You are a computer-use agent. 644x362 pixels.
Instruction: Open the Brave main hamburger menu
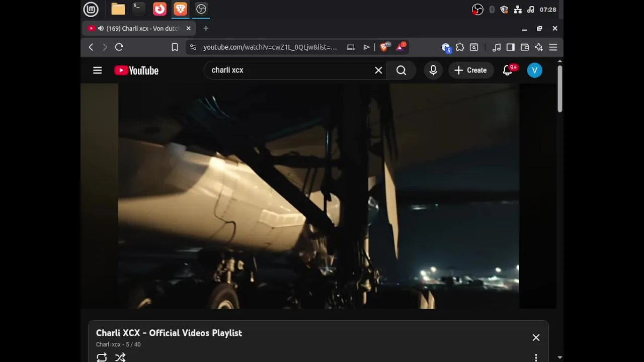(553, 47)
